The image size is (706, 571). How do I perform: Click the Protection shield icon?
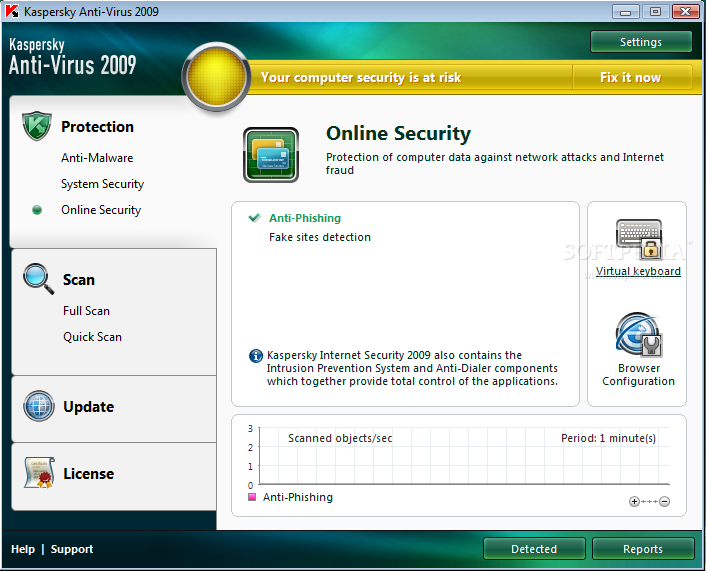[37, 126]
